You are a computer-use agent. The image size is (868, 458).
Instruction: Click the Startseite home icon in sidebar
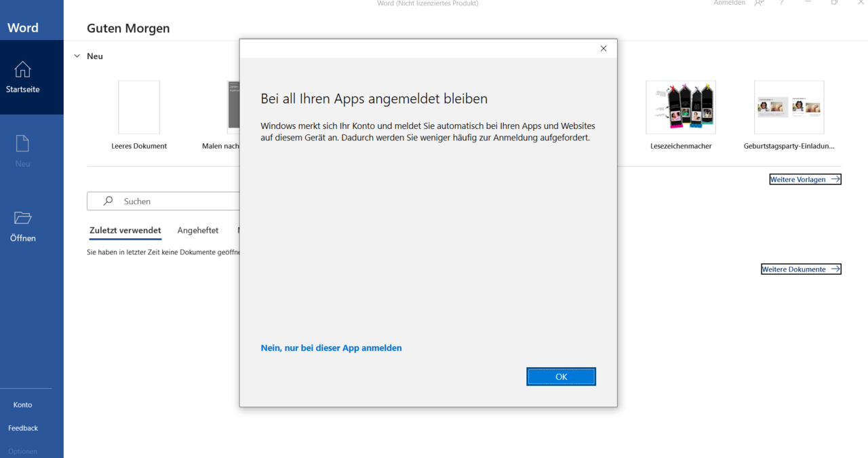pyautogui.click(x=22, y=69)
